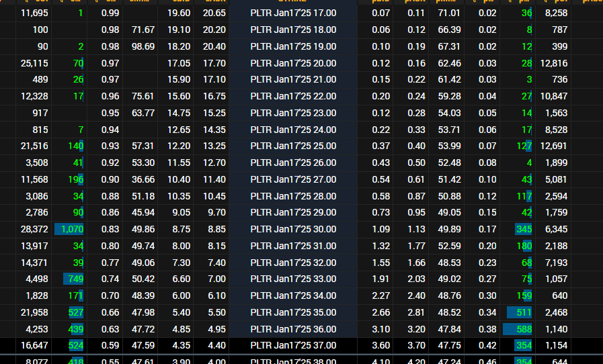
Task: Click call delta 0.59 on the 37.00 strike
Action: click(x=110, y=346)
